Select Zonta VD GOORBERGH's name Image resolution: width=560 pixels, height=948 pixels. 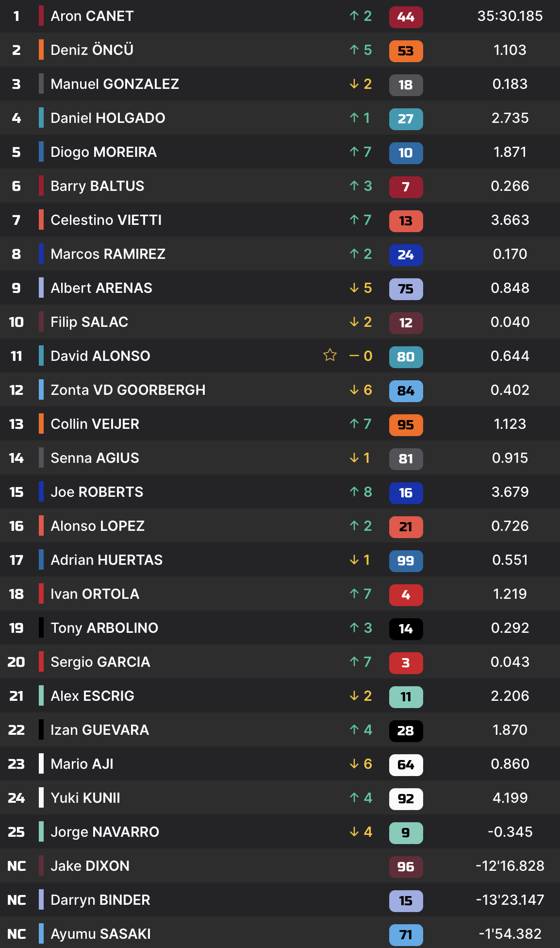128,390
